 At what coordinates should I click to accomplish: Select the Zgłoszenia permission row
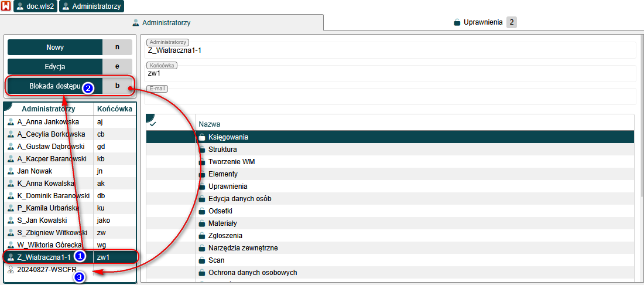click(391, 236)
